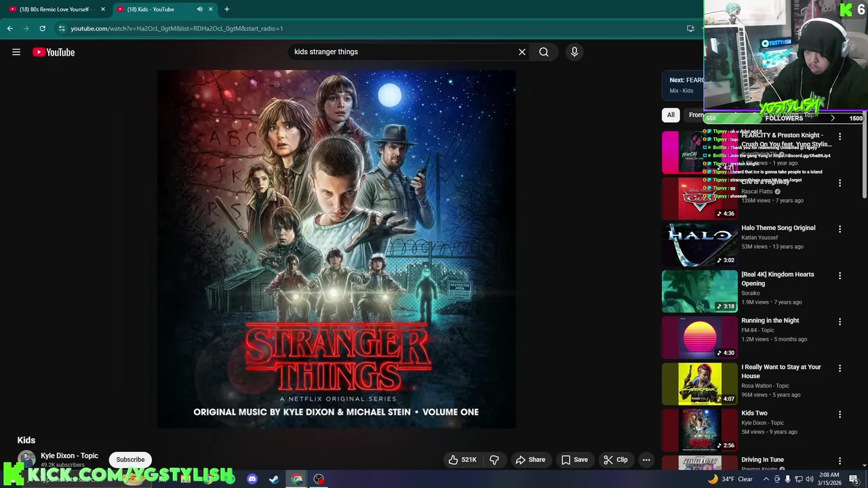Viewport: 868px width, 488px height.
Task: Open Life is a Highway video thumbnail
Action: (x=699, y=199)
